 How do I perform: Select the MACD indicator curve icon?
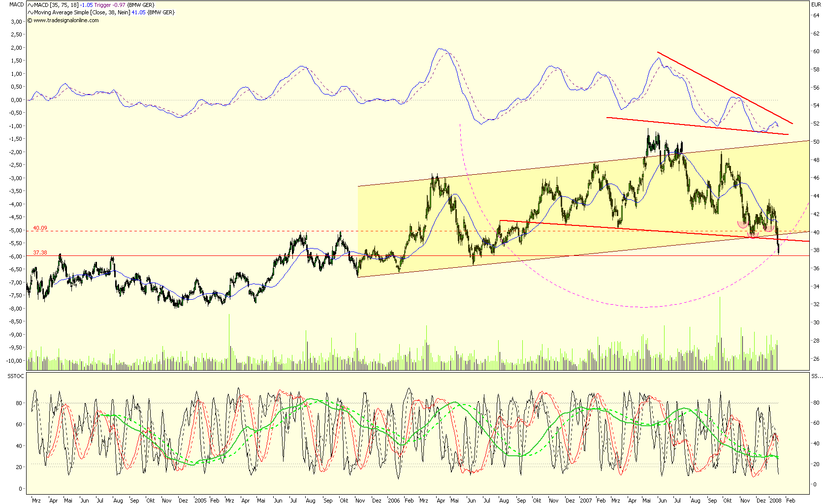31,4
